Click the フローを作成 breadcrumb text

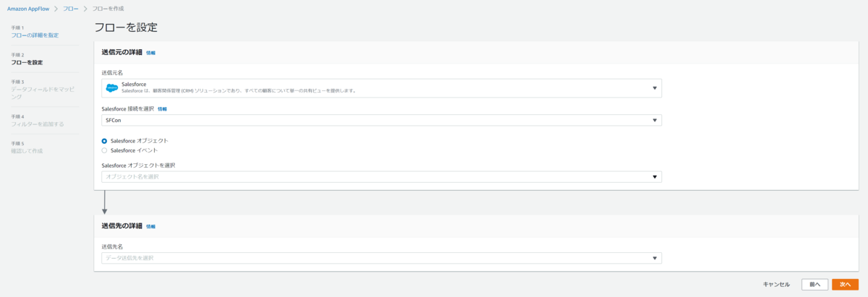coord(109,8)
